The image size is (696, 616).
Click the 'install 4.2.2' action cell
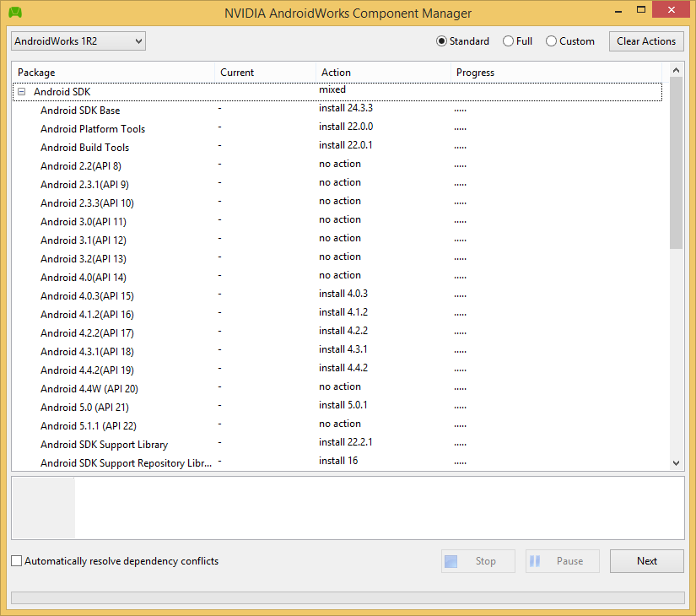tap(343, 331)
